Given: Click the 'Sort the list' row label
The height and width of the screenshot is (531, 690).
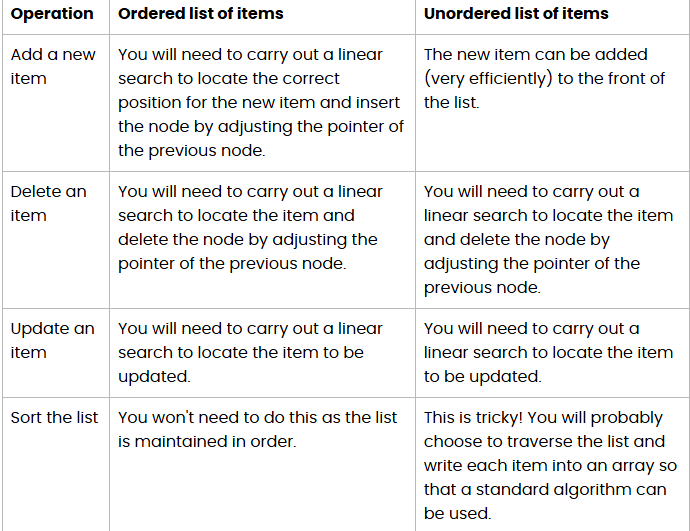Looking at the screenshot, I should (x=54, y=417).
